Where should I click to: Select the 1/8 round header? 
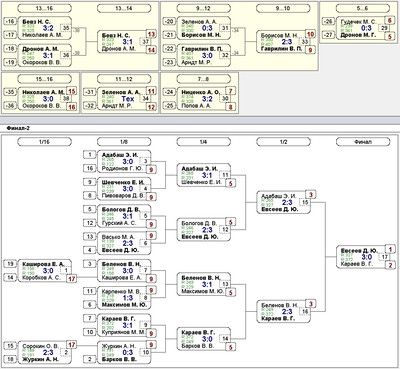[124, 142]
